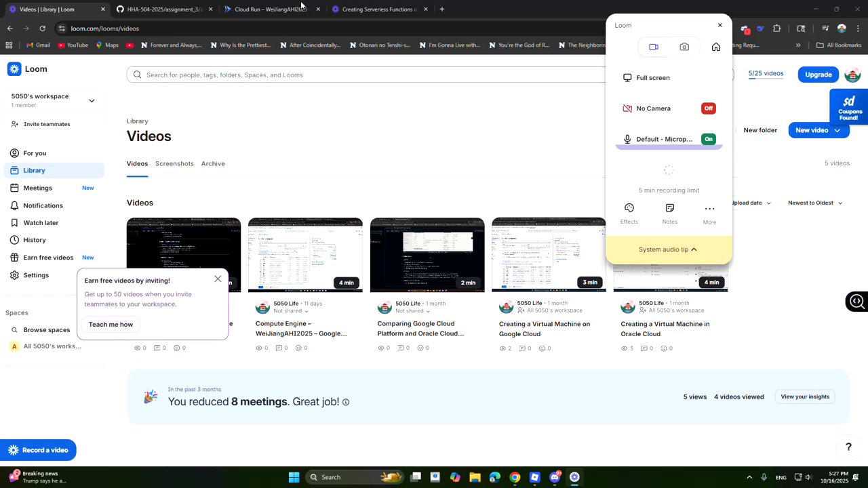
Task: Click Invite teammates link
Action: coord(41,124)
